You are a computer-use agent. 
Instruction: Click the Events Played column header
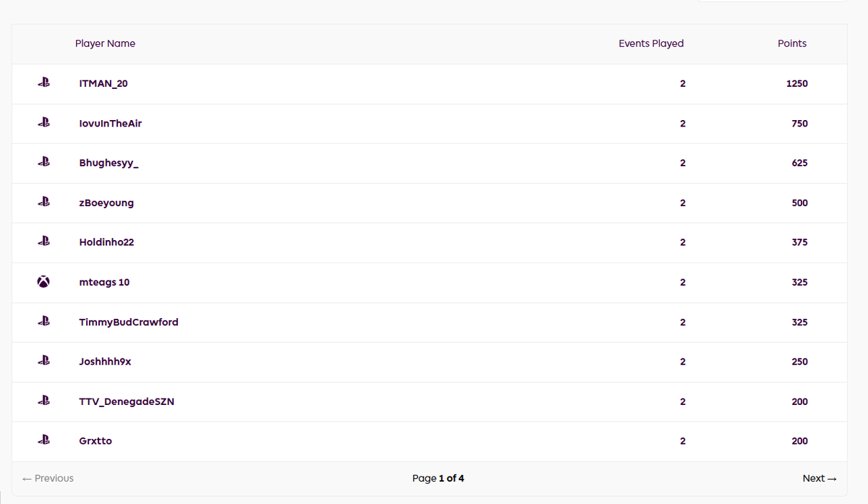(651, 43)
